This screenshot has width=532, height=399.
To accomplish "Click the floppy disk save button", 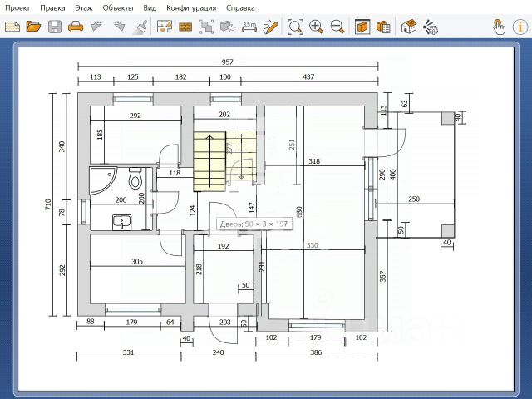I will coord(55,27).
